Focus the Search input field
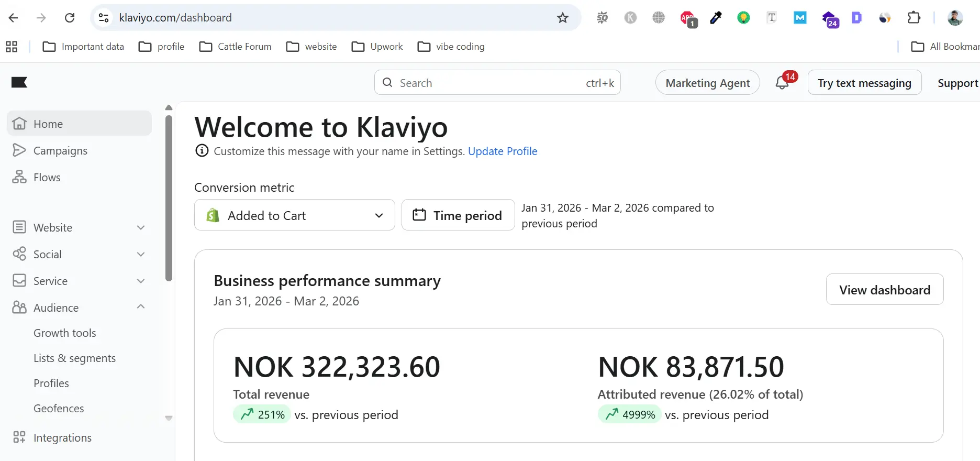The width and height of the screenshot is (980, 461). [x=497, y=82]
